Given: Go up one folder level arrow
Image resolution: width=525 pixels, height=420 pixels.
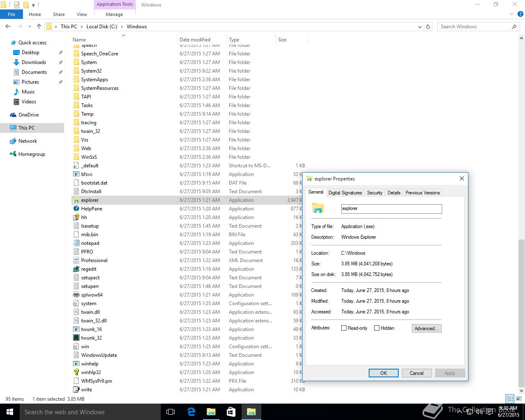Looking at the screenshot, I should 39,26.
